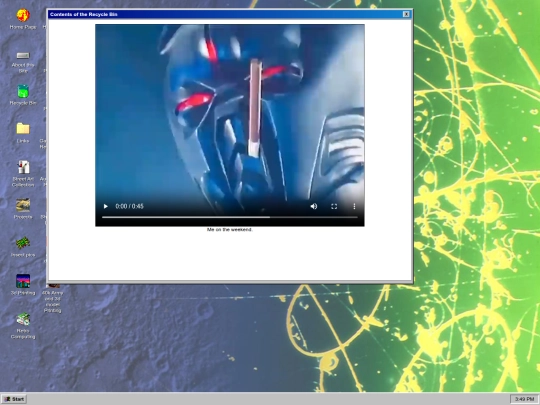Close the Contents of the Recycle Bin window
Viewport: 540px width, 405px height.
[x=406, y=14]
